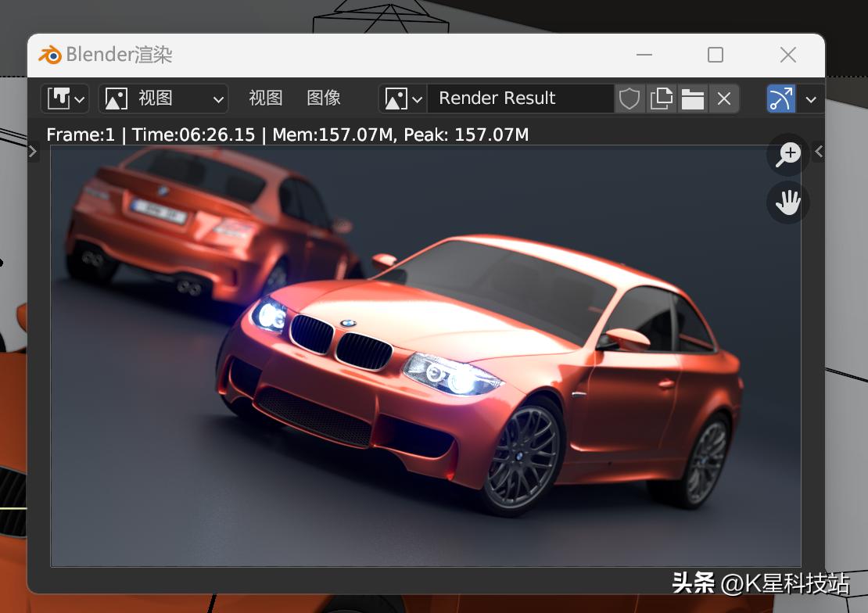Toggle the gizmo display button
Viewport: 868px width, 613px height.
click(x=781, y=99)
